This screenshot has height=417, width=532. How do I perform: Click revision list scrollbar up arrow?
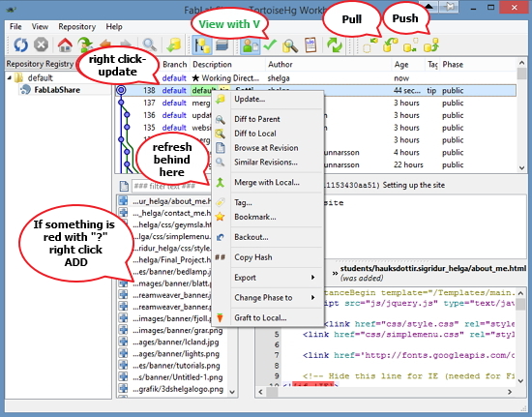(x=521, y=63)
